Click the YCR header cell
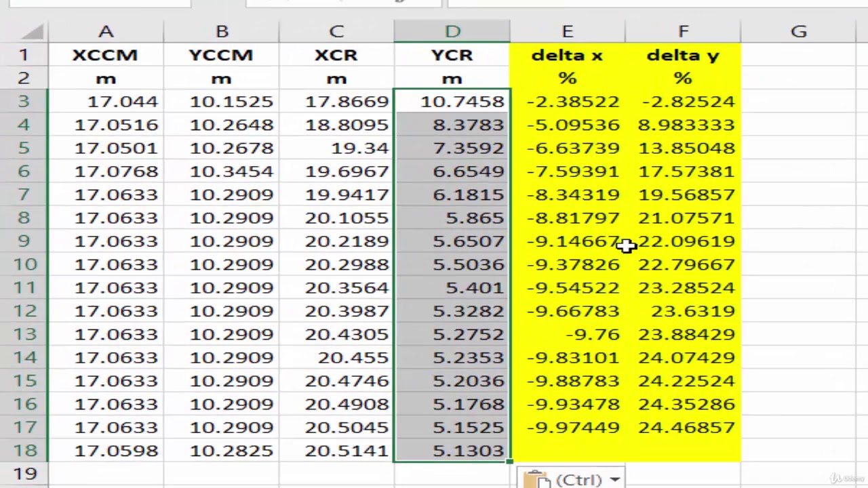868x488 pixels. pos(452,55)
